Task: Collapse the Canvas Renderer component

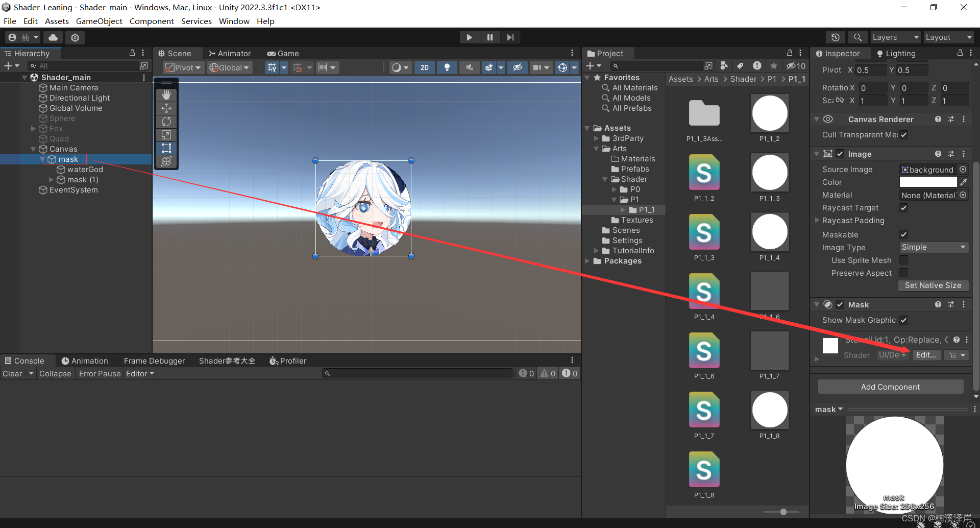Action: (x=817, y=119)
